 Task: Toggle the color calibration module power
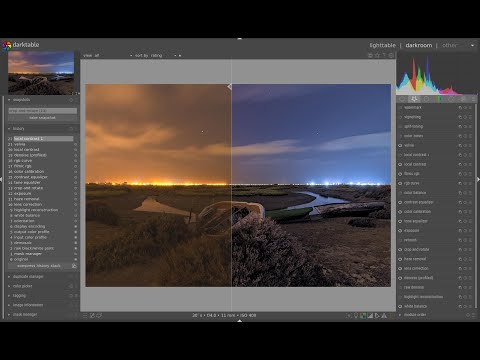[x=400, y=212]
